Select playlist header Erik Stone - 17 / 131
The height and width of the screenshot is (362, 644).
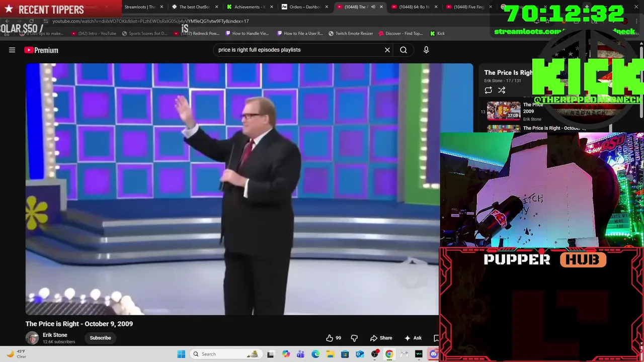click(x=502, y=80)
